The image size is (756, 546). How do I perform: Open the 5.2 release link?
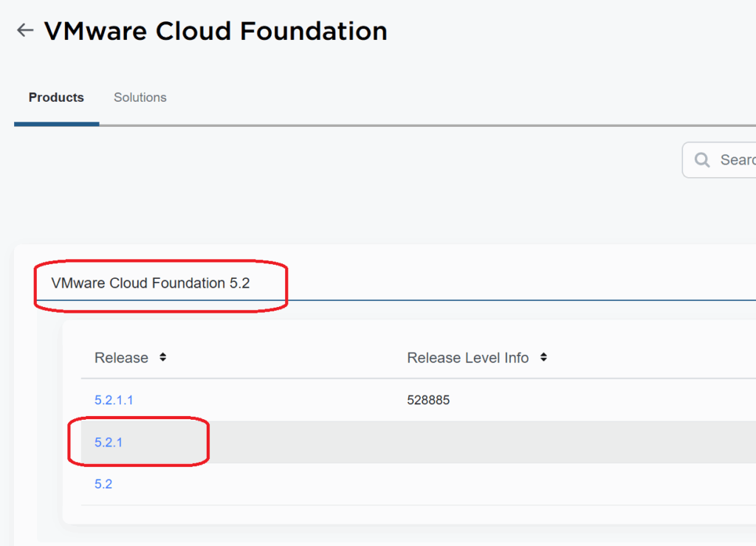point(103,484)
